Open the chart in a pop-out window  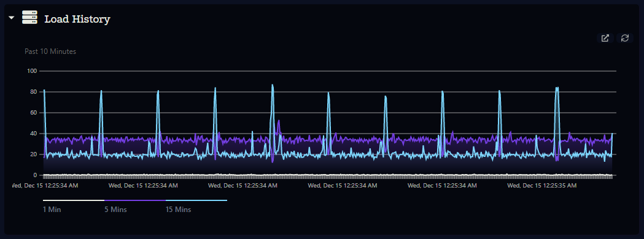pyautogui.click(x=605, y=38)
